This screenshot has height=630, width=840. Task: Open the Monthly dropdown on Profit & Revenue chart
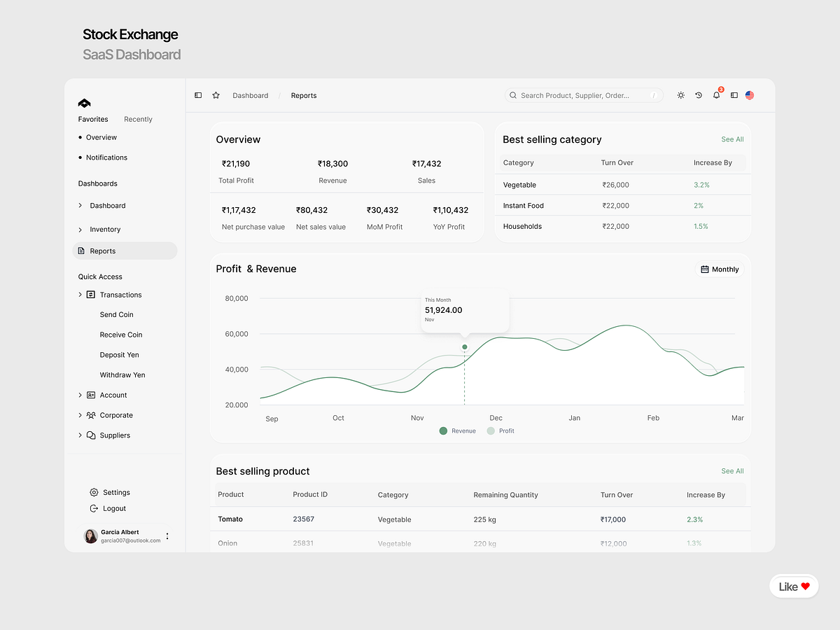[719, 269]
